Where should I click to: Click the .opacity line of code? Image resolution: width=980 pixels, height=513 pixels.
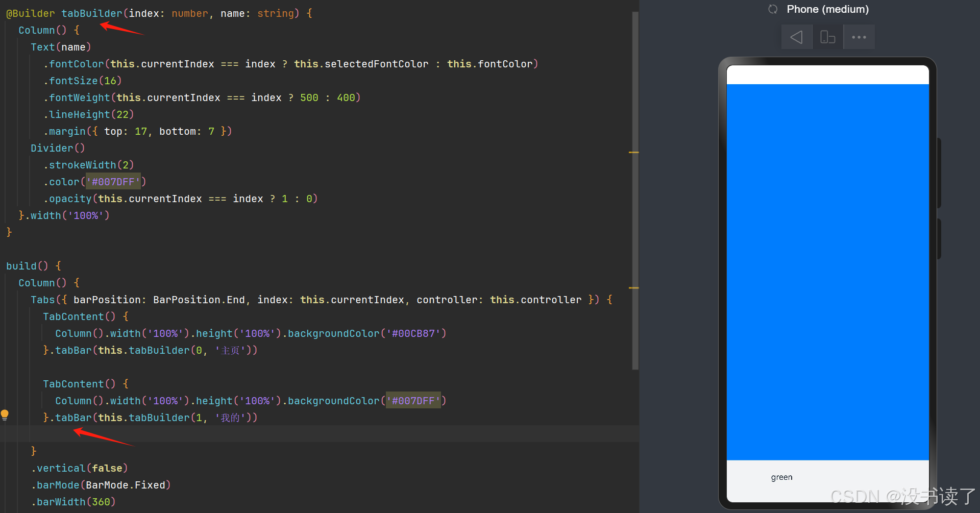pos(181,199)
